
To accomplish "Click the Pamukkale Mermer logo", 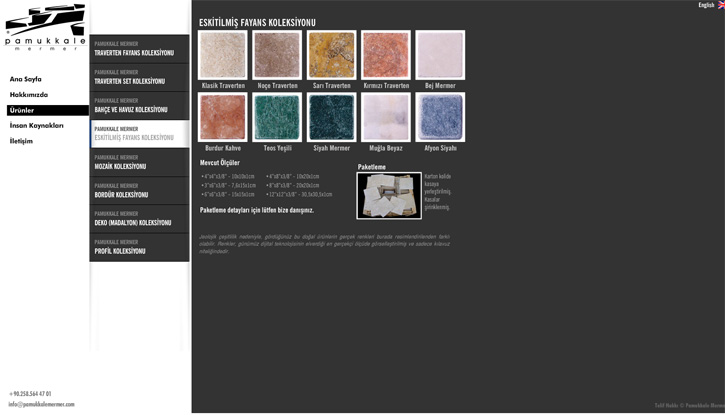I will (x=44, y=27).
